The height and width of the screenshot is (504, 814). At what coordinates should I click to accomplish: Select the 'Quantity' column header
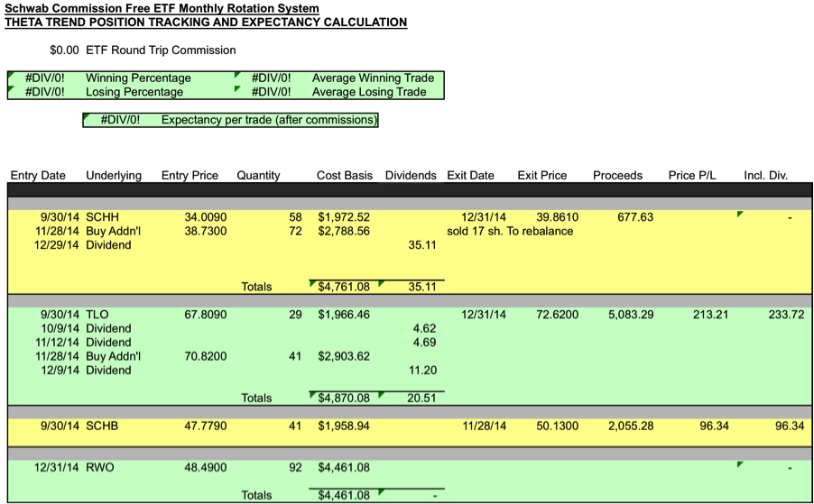258,175
